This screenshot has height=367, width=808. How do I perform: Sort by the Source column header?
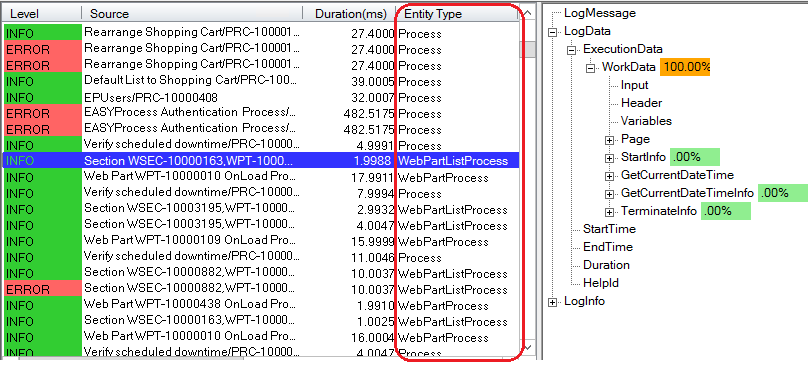[x=192, y=14]
